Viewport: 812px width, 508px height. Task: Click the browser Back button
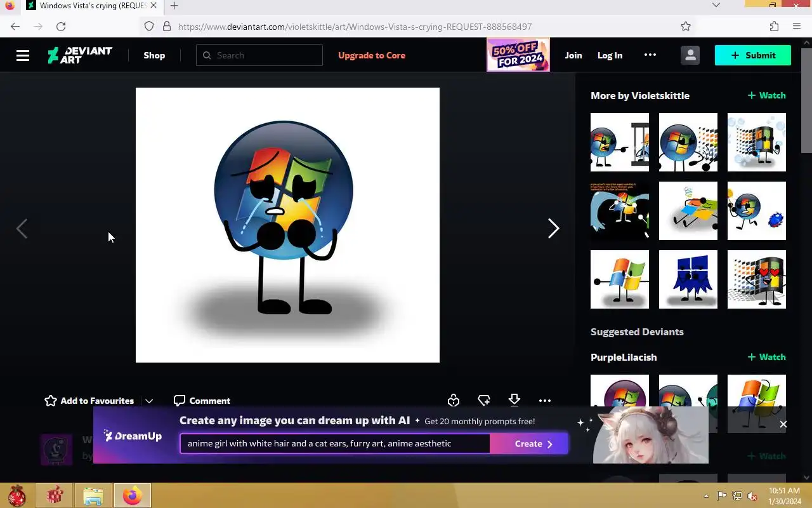click(x=15, y=26)
